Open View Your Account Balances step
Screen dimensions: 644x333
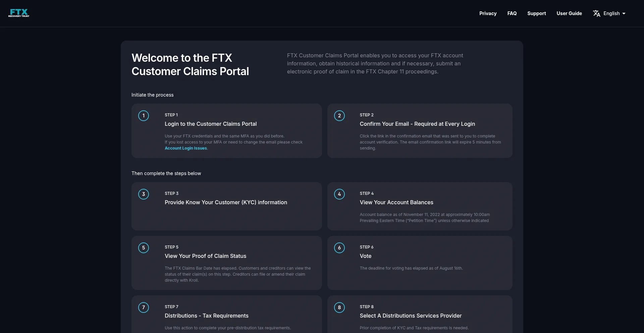[x=396, y=202]
